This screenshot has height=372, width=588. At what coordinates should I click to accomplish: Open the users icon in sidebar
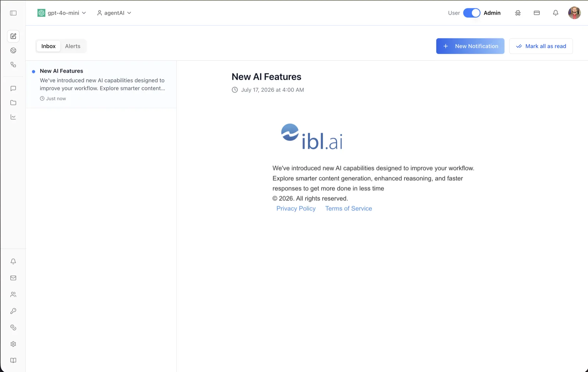(13, 295)
